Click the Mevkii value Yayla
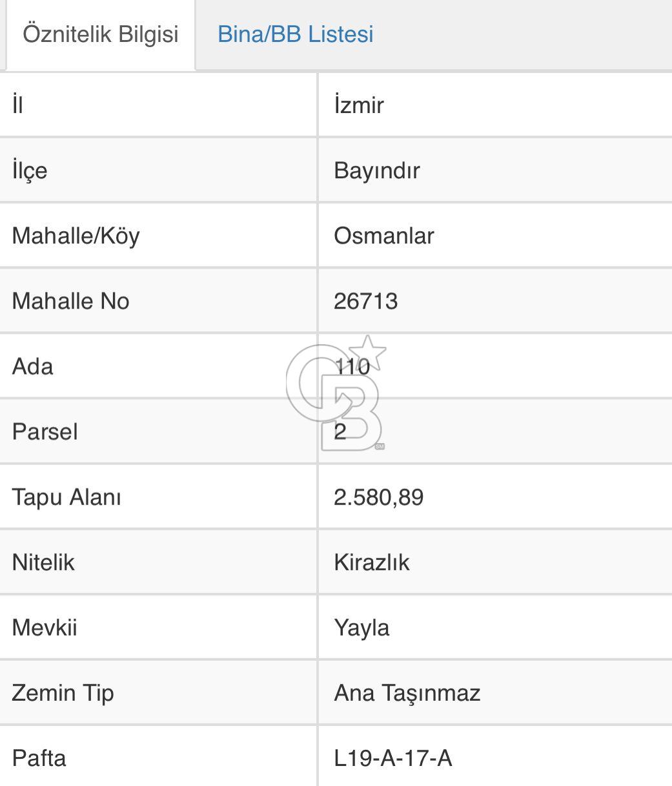Viewport: 672px width, 786px height. click(363, 628)
